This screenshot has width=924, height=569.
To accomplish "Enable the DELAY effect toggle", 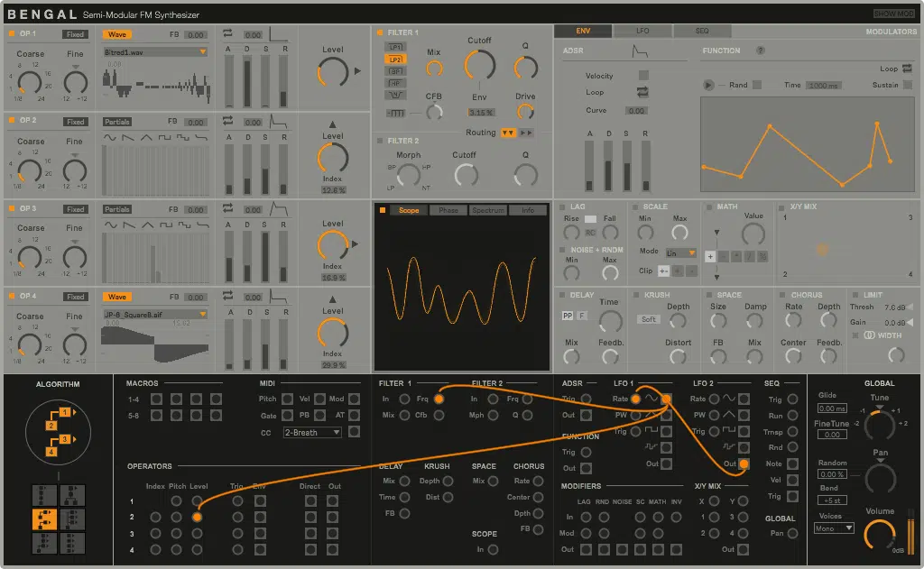I will (x=561, y=295).
